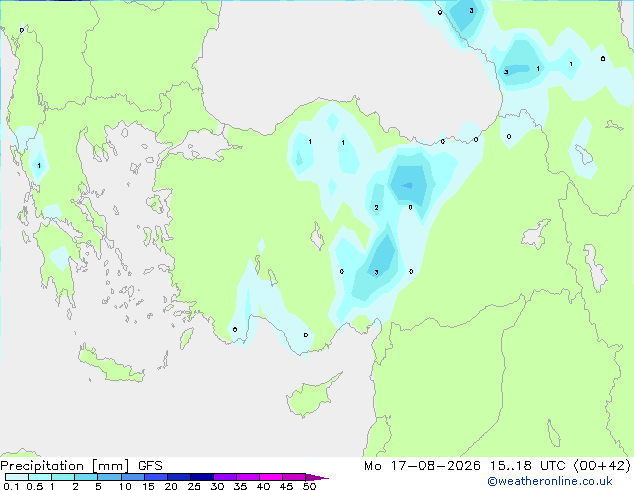Click the legend label 25
The width and height of the screenshot is (634, 490).
[x=194, y=486]
